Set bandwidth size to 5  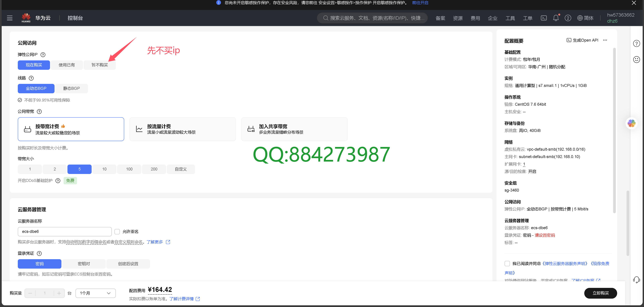point(80,169)
